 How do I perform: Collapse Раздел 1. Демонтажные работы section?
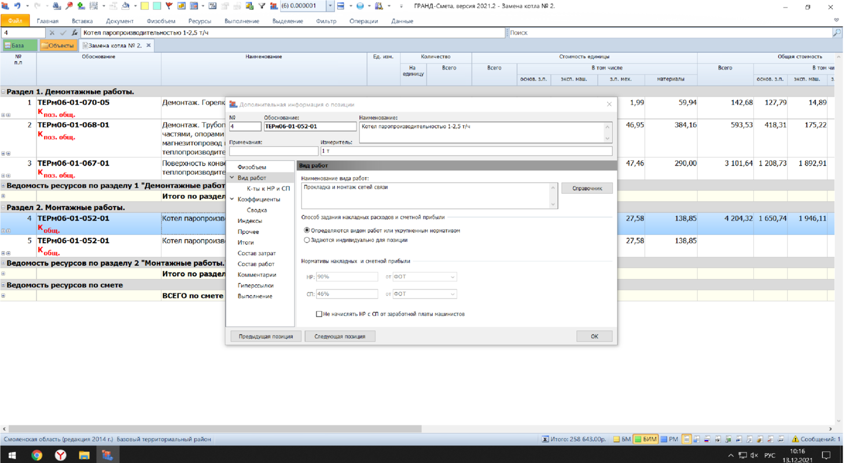click(3, 91)
